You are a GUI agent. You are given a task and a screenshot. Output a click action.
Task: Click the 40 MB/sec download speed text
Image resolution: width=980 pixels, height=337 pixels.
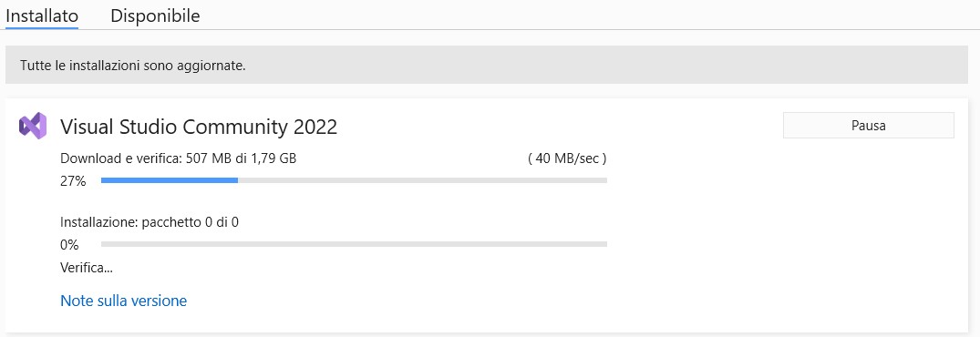[x=568, y=158]
